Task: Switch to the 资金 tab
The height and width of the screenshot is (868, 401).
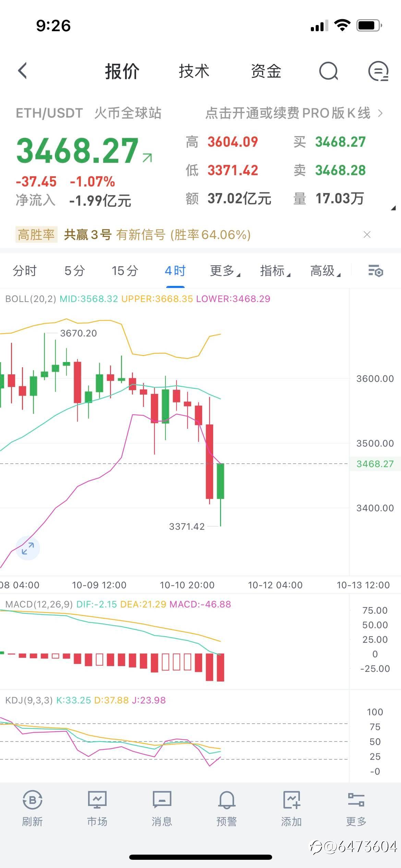Action: pos(266,71)
